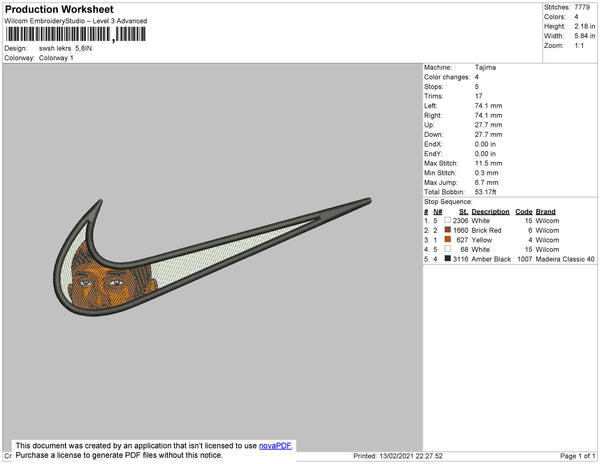Click the 'Brick Red' description text
The height and width of the screenshot is (464, 600).
coord(486,230)
